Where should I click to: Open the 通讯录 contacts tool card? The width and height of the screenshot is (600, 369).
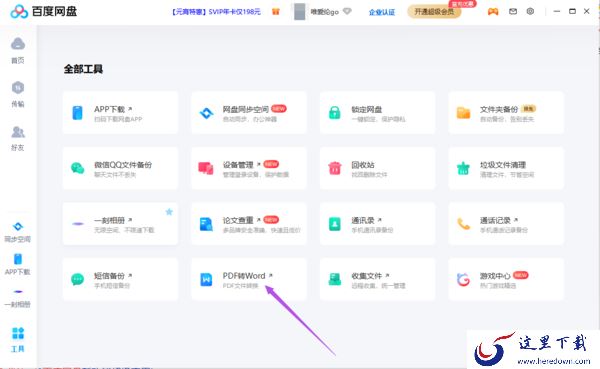(x=377, y=224)
